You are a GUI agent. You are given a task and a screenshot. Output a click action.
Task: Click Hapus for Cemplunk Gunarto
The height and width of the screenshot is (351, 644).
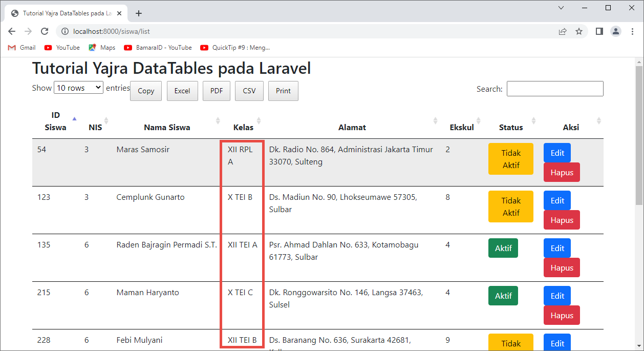tap(562, 220)
